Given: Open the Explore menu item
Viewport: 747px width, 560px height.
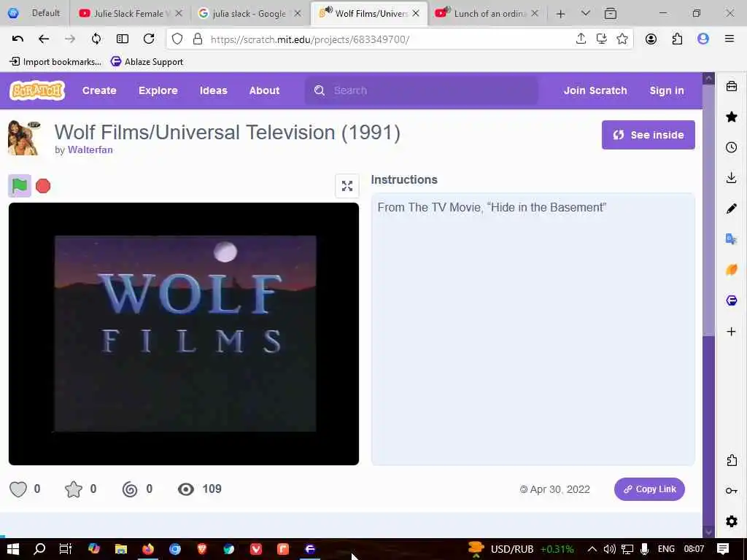Looking at the screenshot, I should (x=158, y=90).
